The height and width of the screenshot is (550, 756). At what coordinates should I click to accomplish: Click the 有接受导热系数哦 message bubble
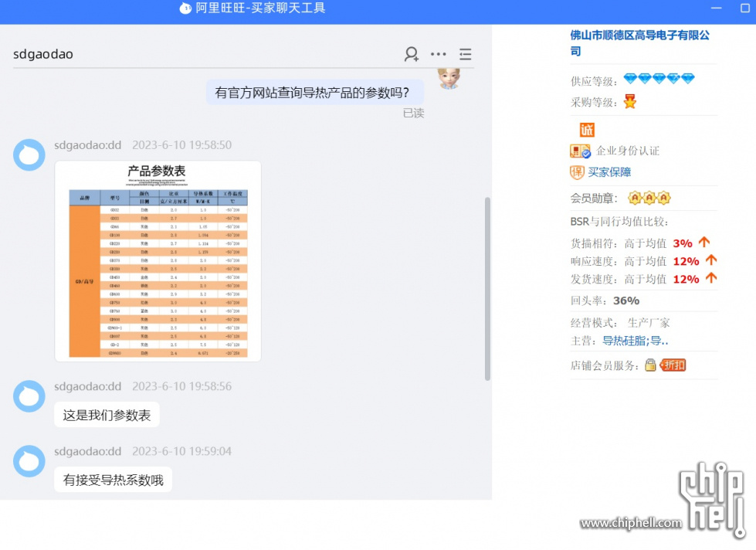(x=113, y=480)
